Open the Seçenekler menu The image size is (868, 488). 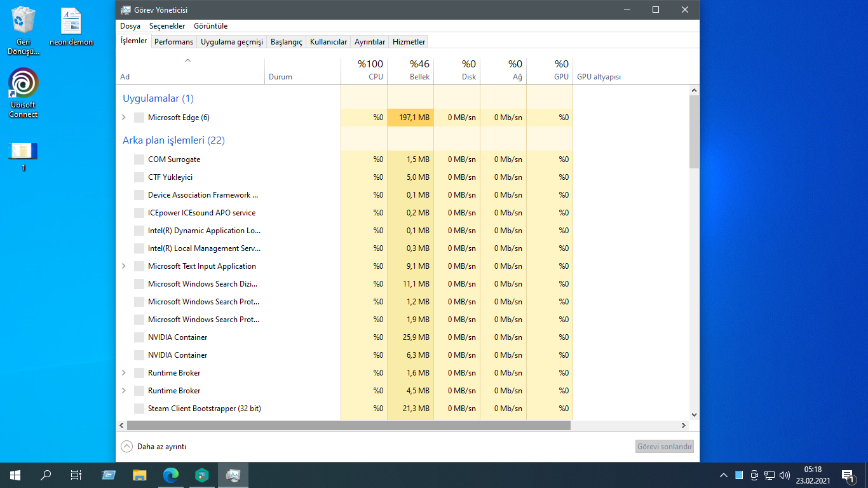[x=167, y=26]
